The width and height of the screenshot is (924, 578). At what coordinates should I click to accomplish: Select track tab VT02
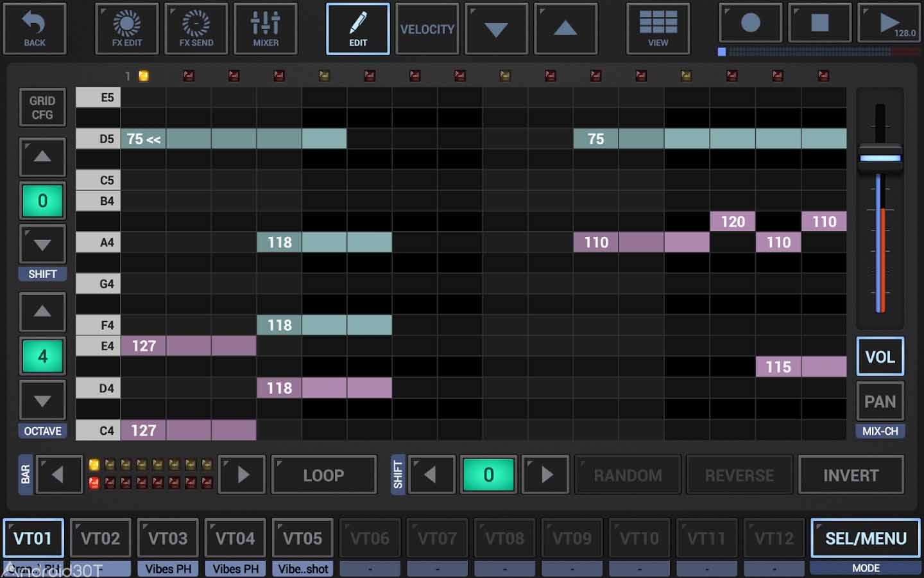click(x=101, y=538)
